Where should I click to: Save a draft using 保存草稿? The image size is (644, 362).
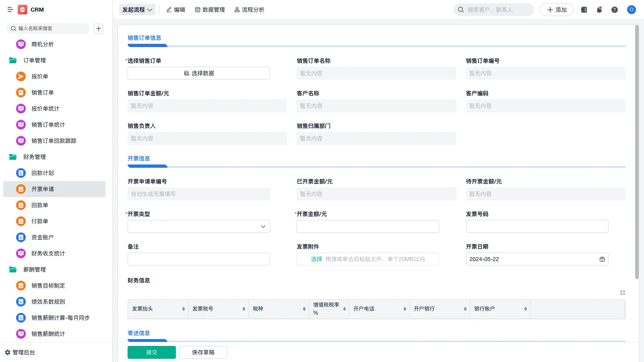[x=203, y=352]
